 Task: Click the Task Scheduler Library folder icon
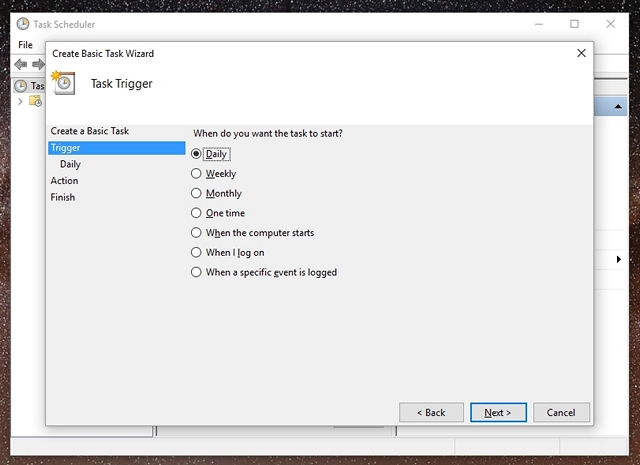[x=35, y=101]
